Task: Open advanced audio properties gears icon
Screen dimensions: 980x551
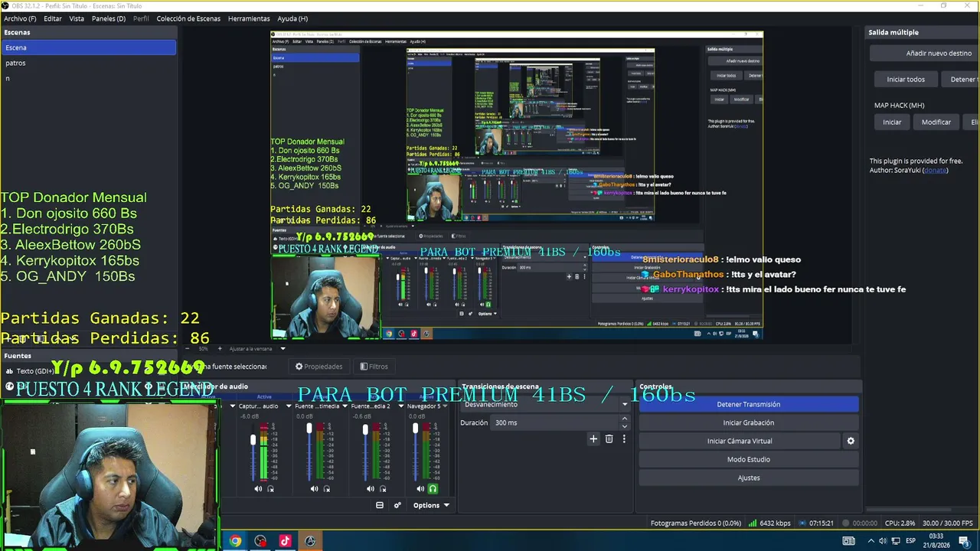Action: pos(397,505)
